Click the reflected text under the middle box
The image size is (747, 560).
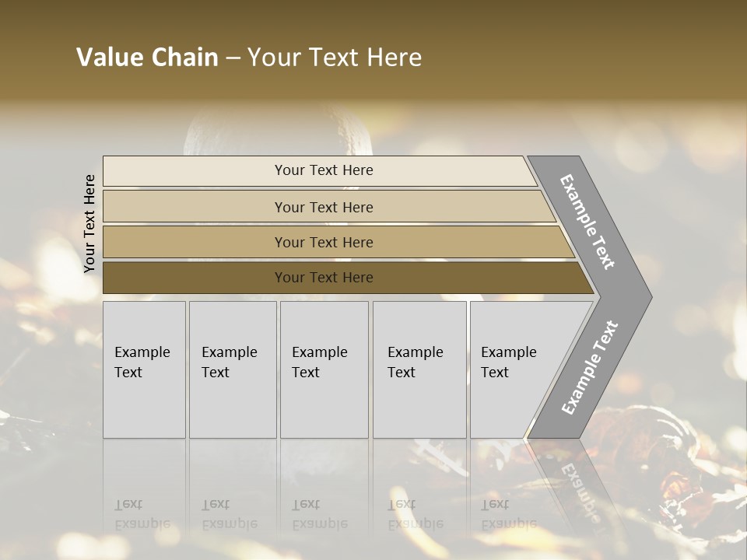pos(319,514)
